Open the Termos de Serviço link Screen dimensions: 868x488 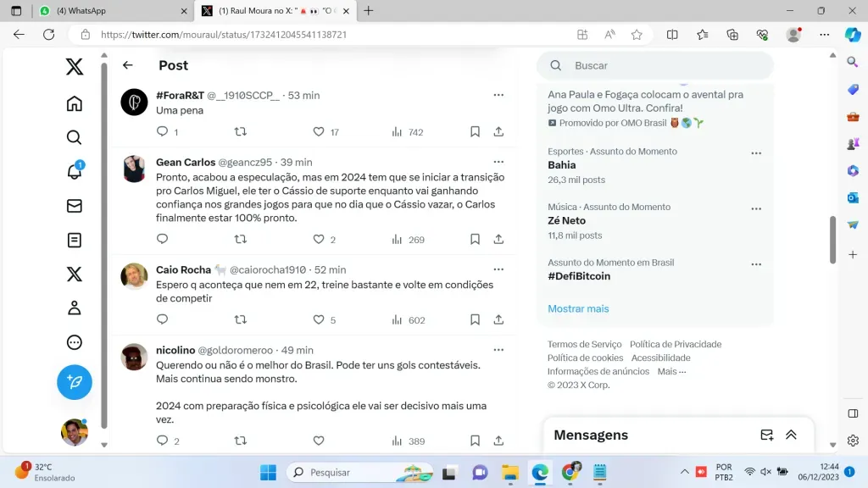click(584, 344)
